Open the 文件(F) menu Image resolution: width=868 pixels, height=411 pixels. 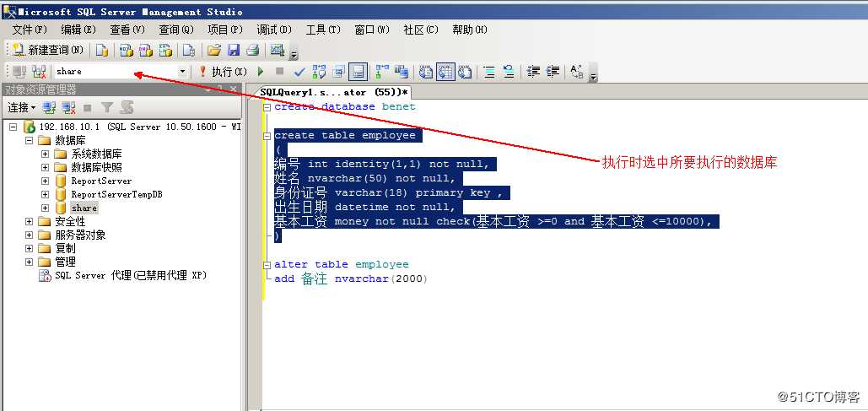(30, 30)
